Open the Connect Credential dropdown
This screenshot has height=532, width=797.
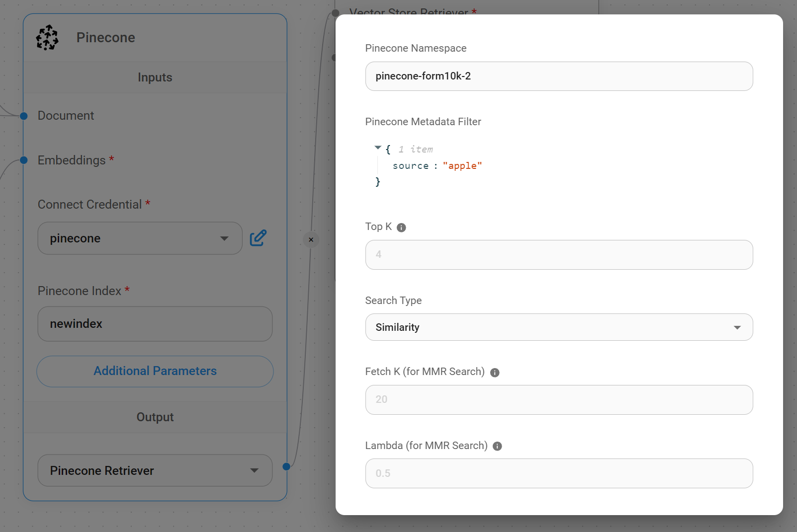[140, 238]
